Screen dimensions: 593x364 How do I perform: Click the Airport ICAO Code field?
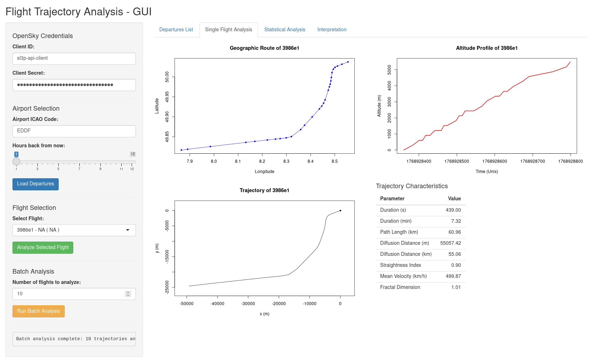74,131
